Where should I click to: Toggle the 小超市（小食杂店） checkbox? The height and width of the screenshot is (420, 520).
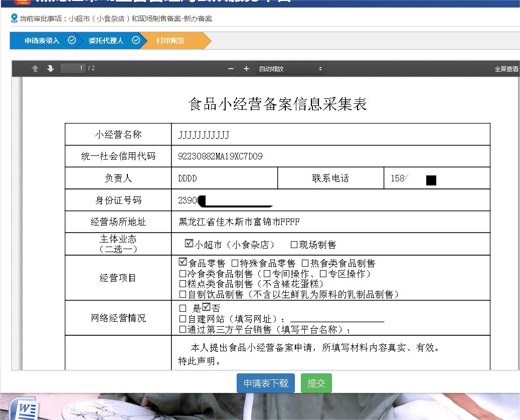pos(189,243)
